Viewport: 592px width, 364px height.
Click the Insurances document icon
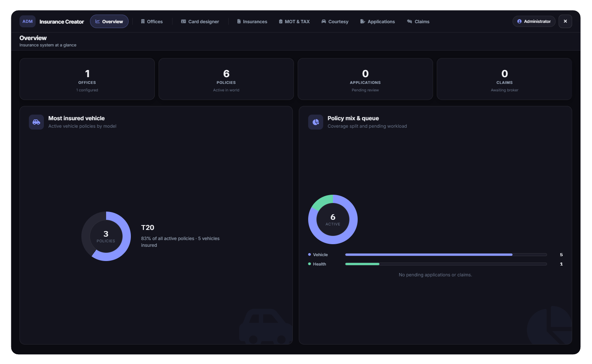(239, 21)
